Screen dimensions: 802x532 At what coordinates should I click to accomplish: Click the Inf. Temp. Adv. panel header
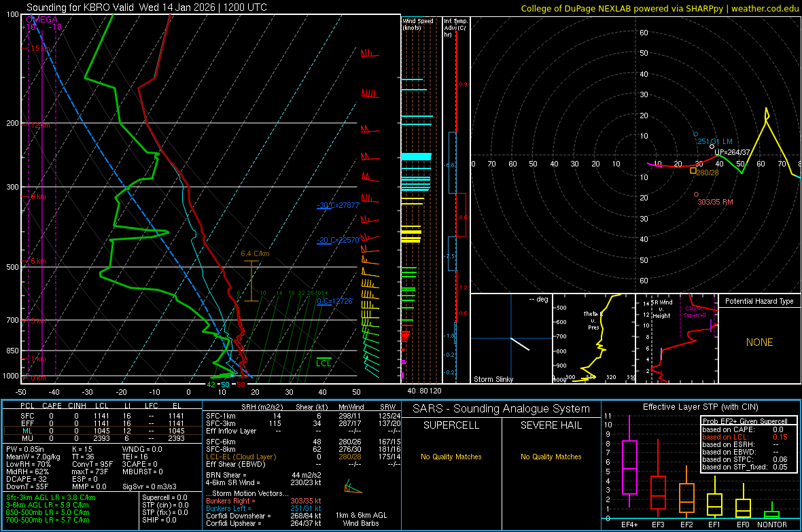point(455,28)
